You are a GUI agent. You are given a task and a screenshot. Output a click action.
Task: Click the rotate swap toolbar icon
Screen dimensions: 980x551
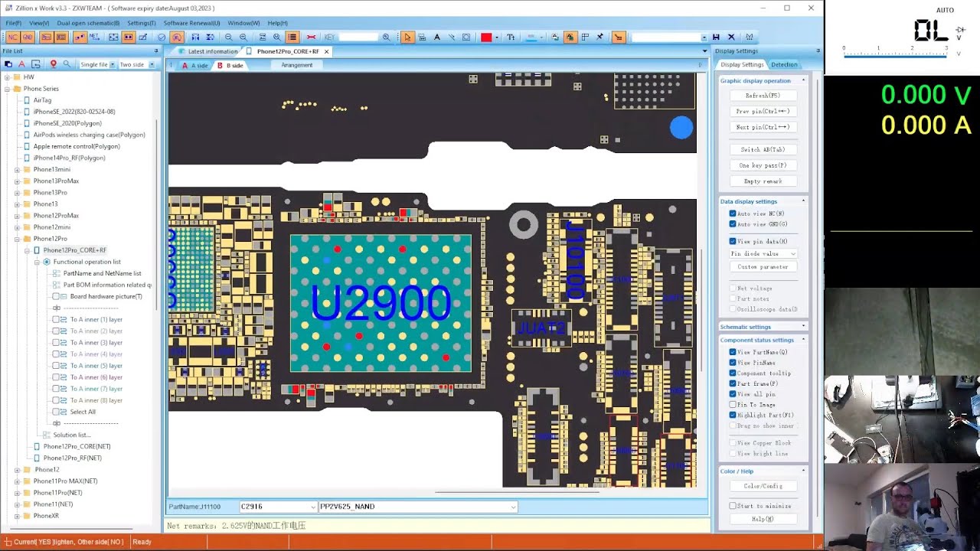pyautogui.click(x=210, y=37)
